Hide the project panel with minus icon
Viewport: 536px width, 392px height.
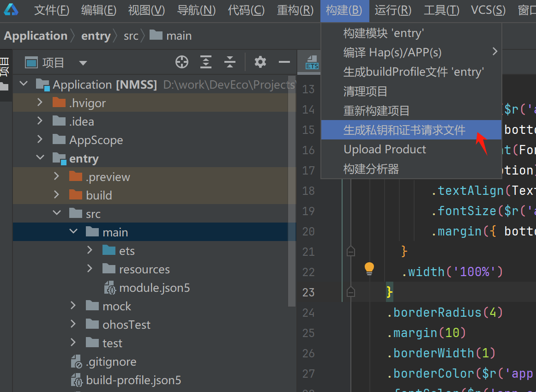click(284, 62)
